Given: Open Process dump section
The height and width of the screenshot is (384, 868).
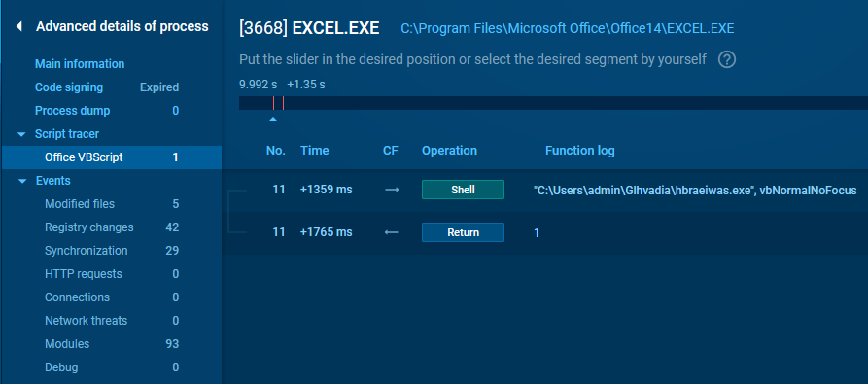Looking at the screenshot, I should [73, 111].
